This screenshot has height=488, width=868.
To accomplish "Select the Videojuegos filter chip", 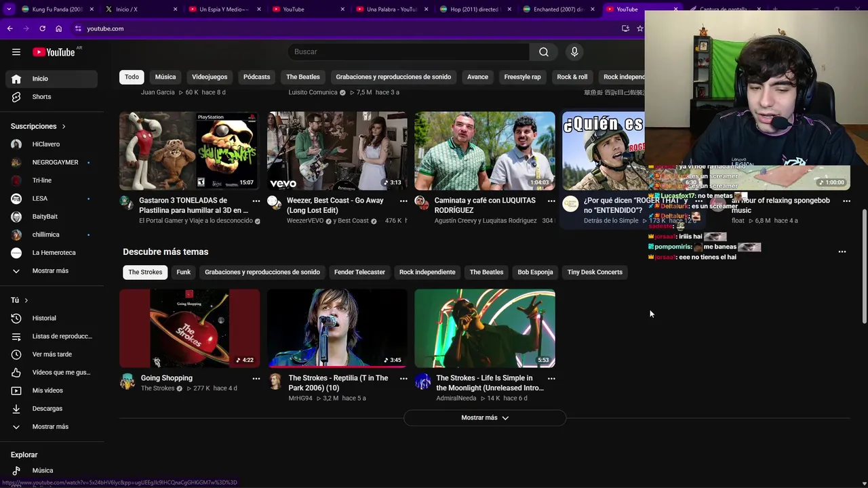I will pos(210,77).
